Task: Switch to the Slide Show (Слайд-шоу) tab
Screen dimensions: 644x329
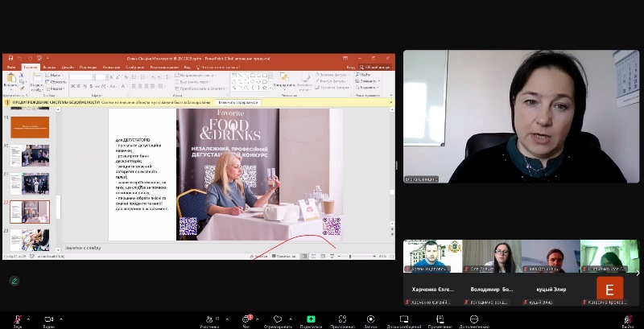Action: [135, 67]
